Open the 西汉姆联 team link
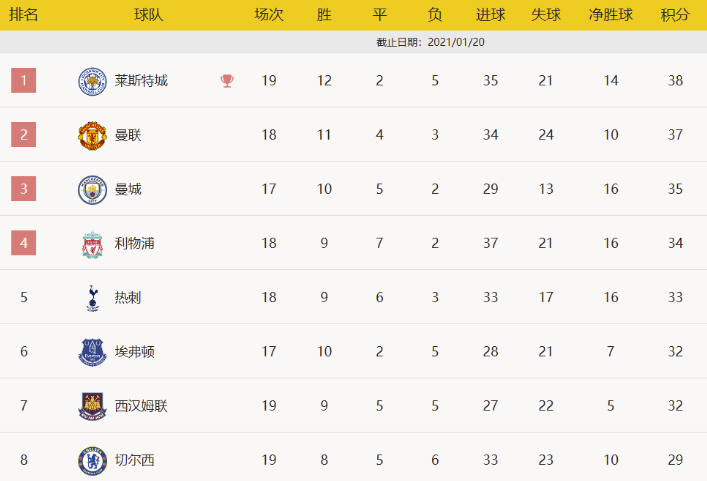Image resolution: width=707 pixels, height=481 pixels. [x=141, y=406]
